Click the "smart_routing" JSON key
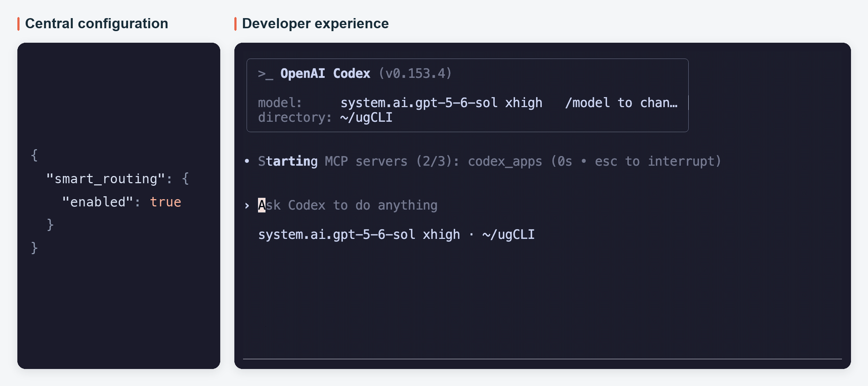 pyautogui.click(x=106, y=179)
